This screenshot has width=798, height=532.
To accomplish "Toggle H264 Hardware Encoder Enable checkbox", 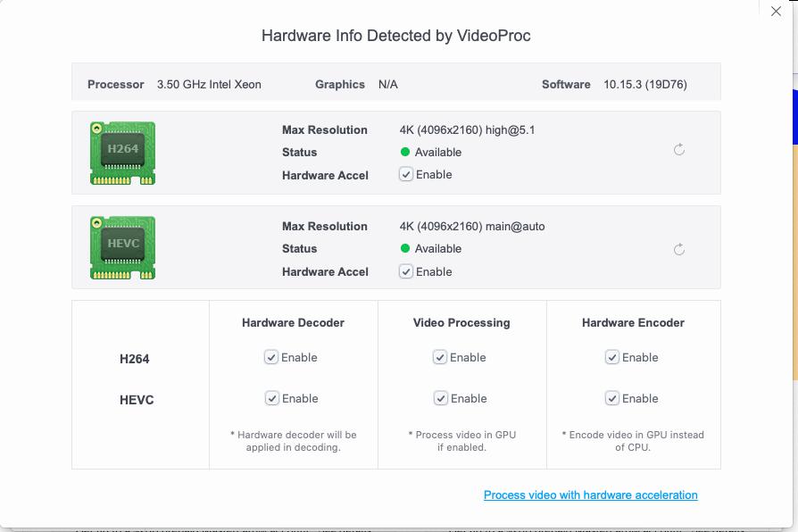I will tap(612, 358).
